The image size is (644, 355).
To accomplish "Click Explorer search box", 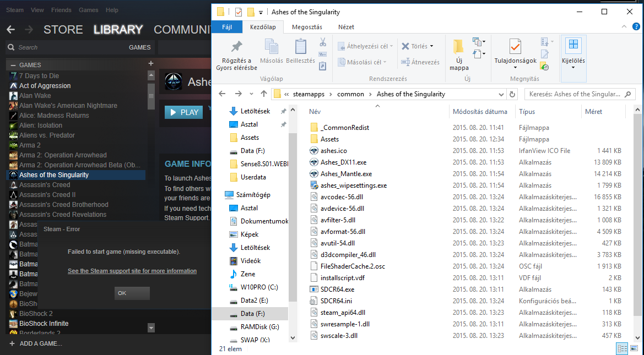I will tap(580, 94).
